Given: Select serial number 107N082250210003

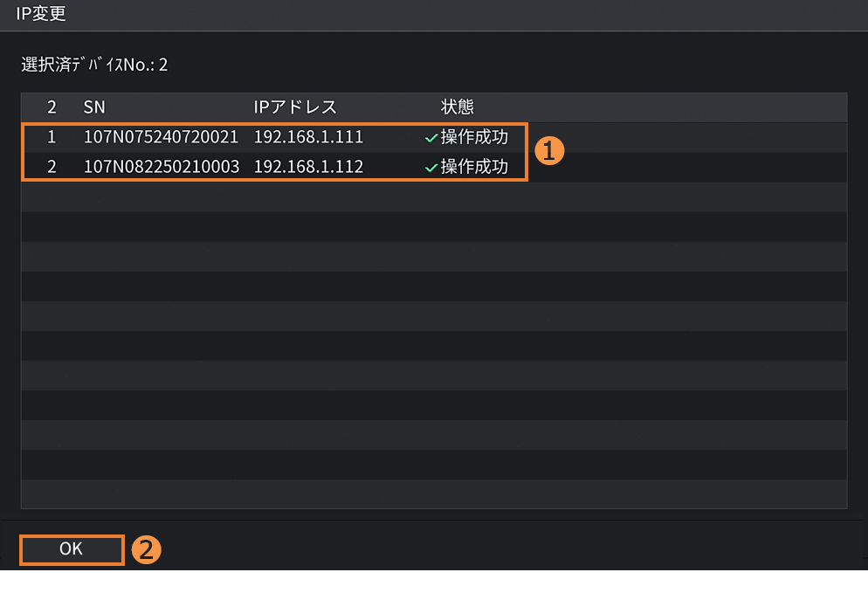Looking at the screenshot, I should (161, 167).
